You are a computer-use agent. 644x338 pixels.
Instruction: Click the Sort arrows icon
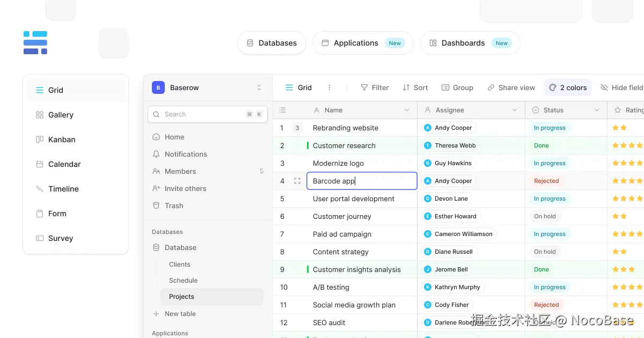(406, 88)
